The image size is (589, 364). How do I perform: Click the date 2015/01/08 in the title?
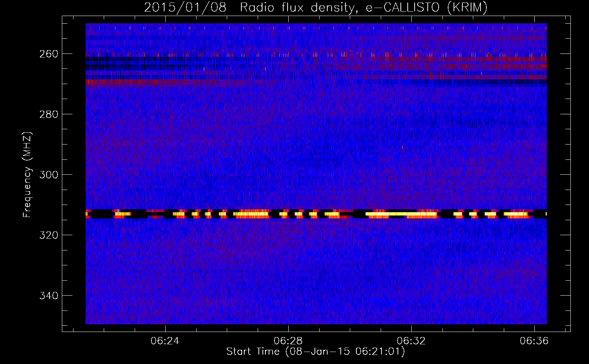point(185,8)
